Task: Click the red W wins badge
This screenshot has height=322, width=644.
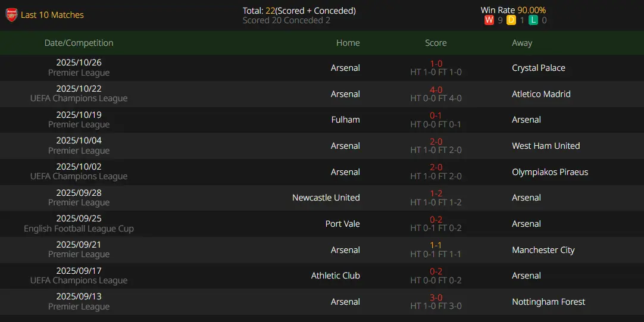Action: point(489,20)
